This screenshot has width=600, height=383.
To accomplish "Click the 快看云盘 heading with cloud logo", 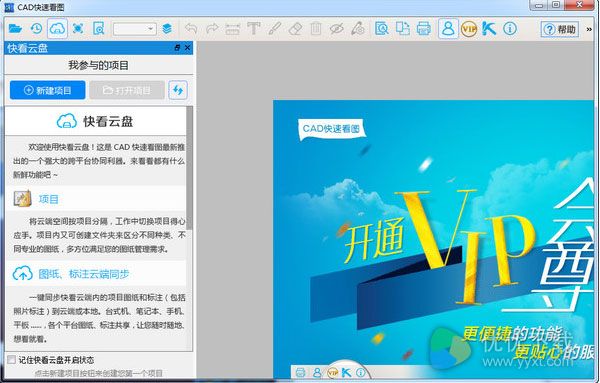I will point(95,121).
